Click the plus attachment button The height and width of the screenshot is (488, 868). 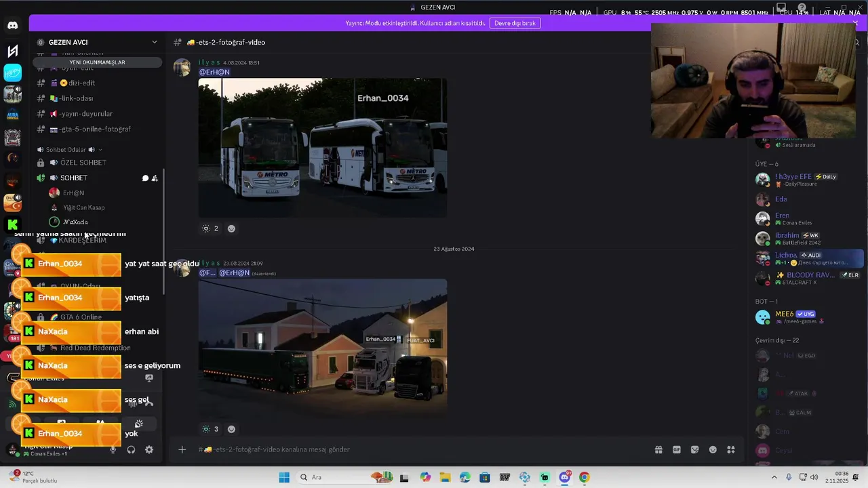click(x=182, y=449)
